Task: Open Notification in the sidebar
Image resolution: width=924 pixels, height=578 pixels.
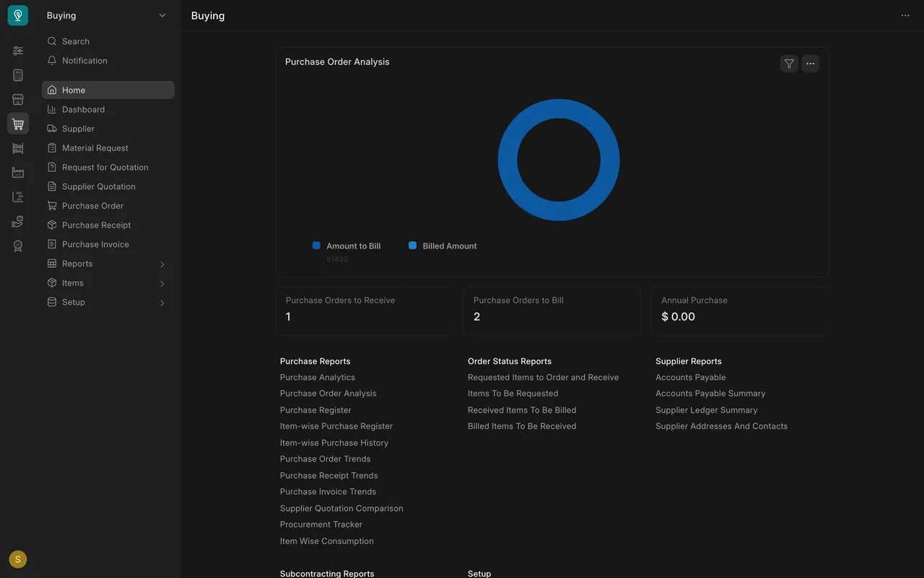Action: (x=108, y=61)
